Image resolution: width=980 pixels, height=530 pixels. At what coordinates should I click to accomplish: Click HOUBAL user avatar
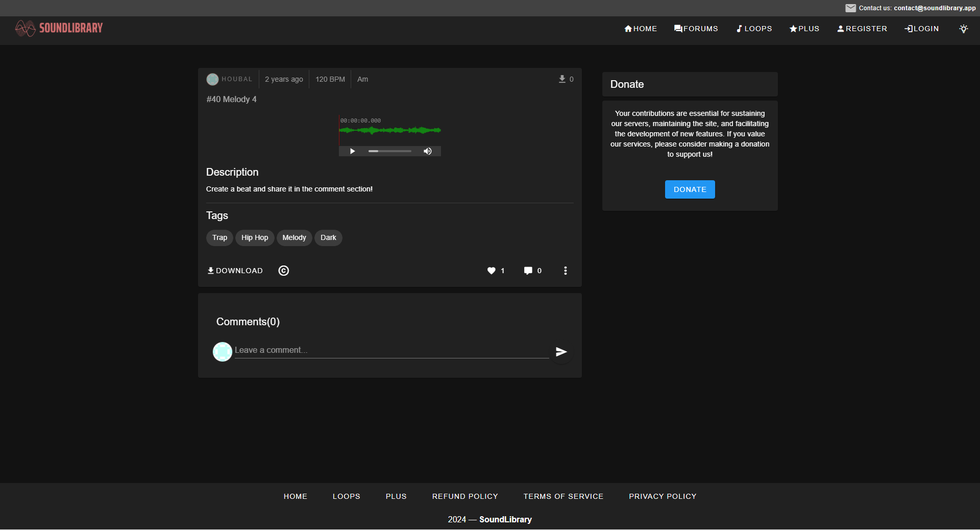[x=212, y=79]
